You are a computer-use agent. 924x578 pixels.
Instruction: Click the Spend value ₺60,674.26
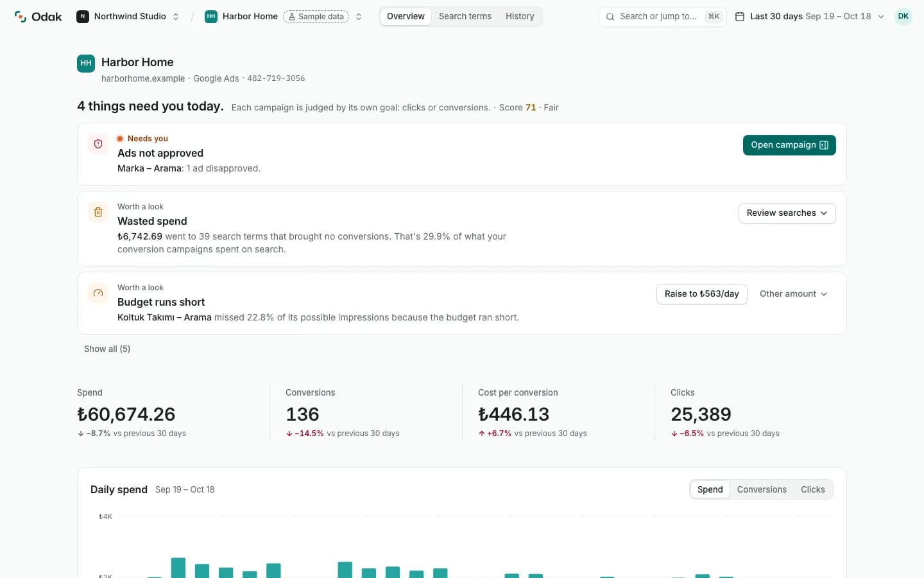click(126, 414)
